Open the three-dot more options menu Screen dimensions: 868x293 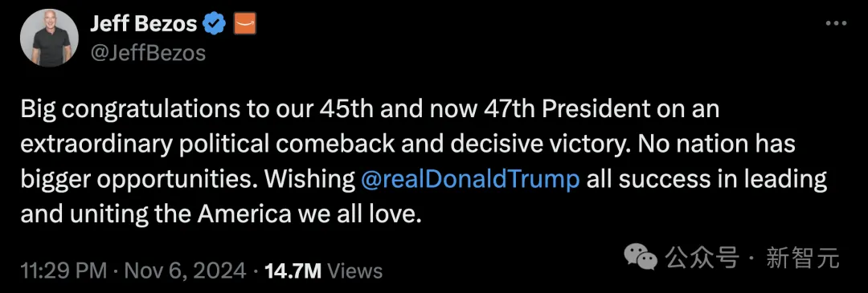[x=836, y=24]
